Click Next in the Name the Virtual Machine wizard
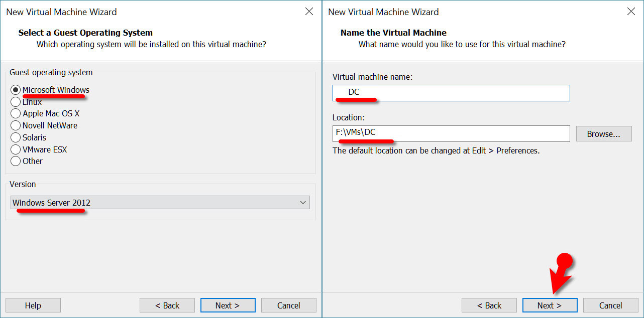Image resolution: width=644 pixels, height=318 pixels. point(550,305)
